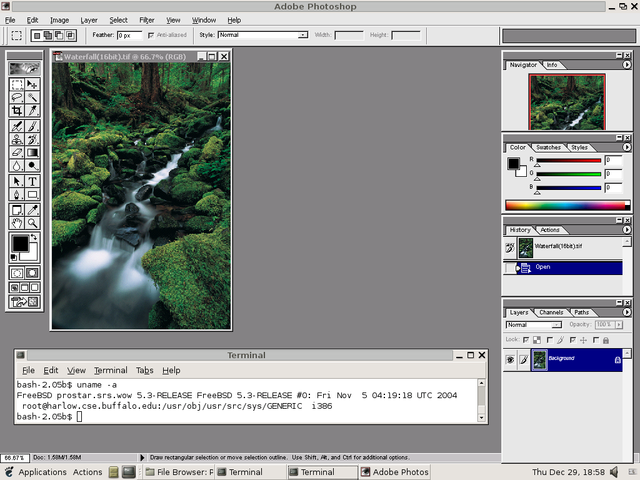The image size is (640, 480).
Task: Click the Adobe Photos taskbar button
Action: click(395, 472)
